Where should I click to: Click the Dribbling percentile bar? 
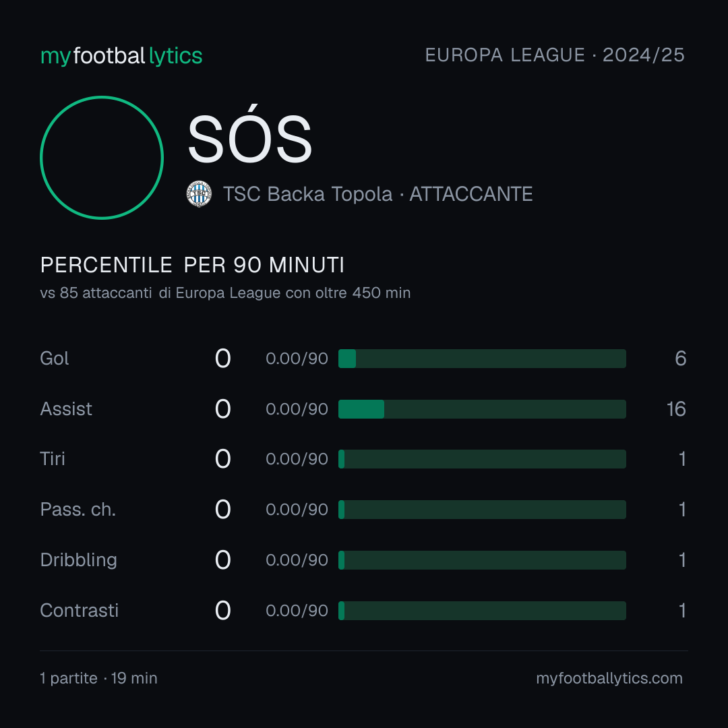tap(482, 560)
